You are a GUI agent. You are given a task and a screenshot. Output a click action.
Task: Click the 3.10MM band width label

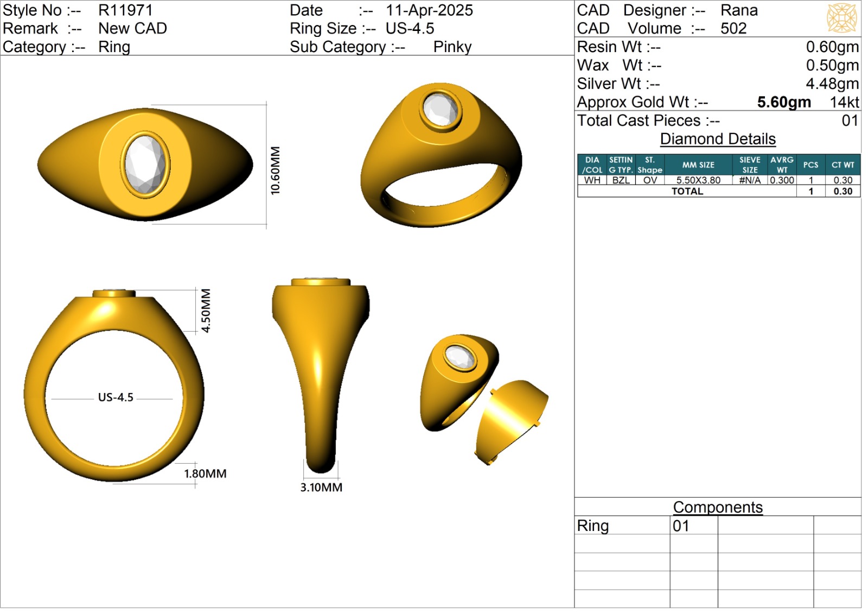(321, 488)
